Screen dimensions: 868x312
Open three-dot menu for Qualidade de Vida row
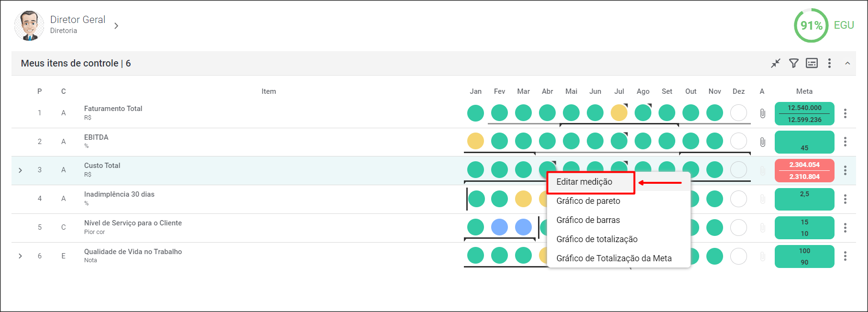pos(845,256)
